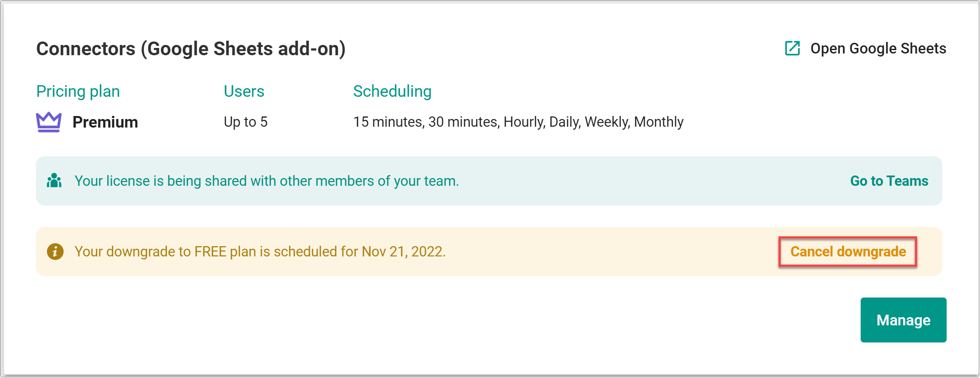The height and width of the screenshot is (378, 980).
Task: Click the external link icon beside Open Google Sheets
Action: pyautogui.click(x=792, y=48)
